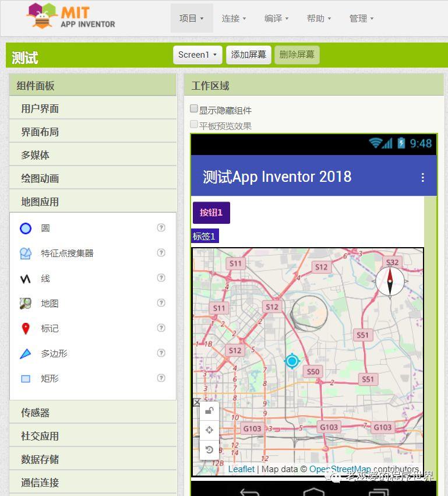Open help for the 多边形 component
Viewport: 448px width, 496px height.
[x=161, y=353]
